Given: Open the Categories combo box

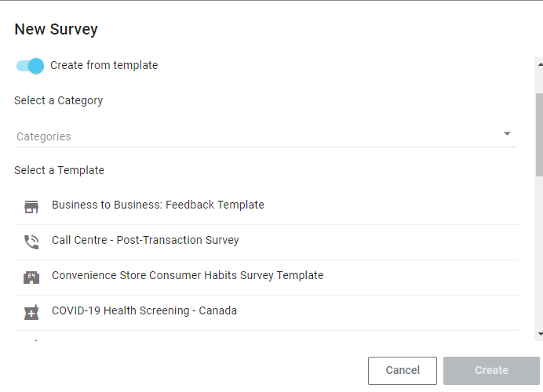Looking at the screenshot, I should click(259, 136).
